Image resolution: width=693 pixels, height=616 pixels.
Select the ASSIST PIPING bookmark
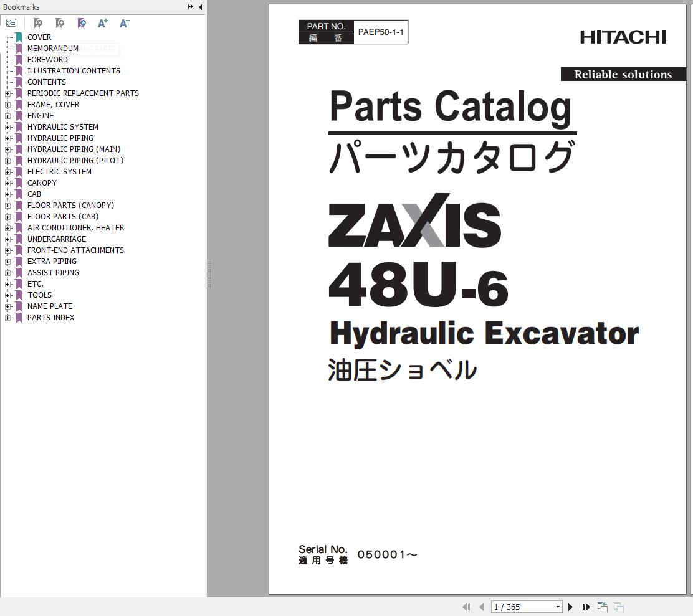pyautogui.click(x=54, y=272)
